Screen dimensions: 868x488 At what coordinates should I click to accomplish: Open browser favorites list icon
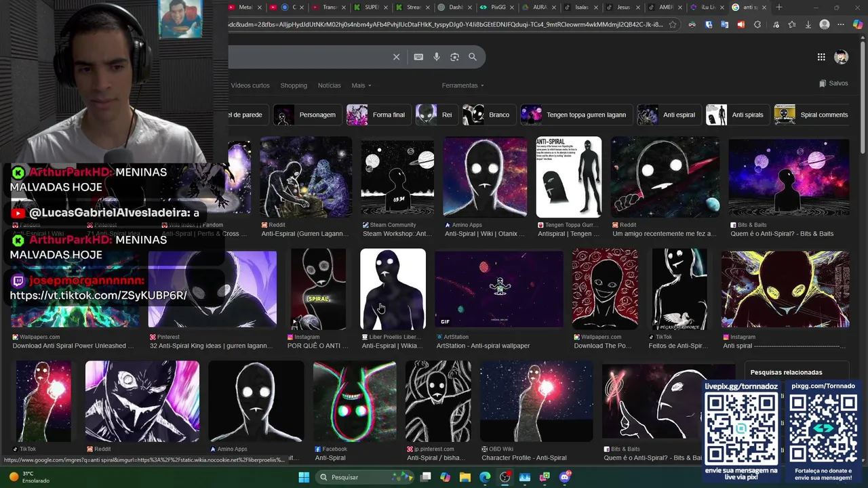791,24
